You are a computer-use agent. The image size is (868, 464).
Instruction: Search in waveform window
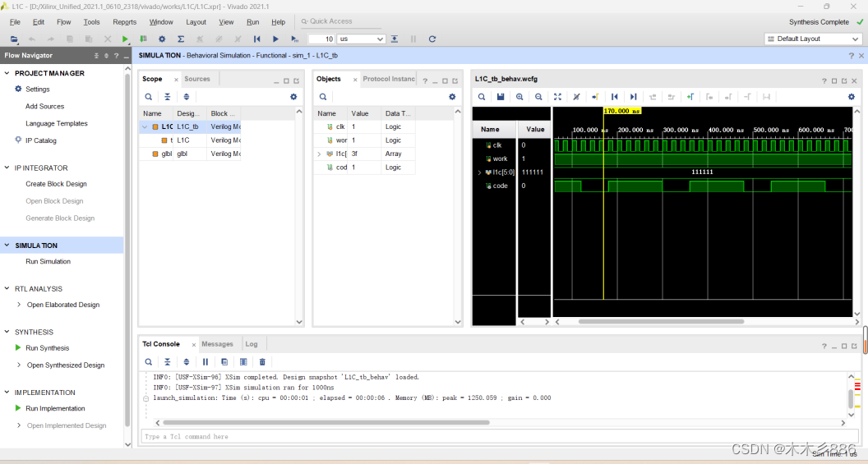coord(482,97)
